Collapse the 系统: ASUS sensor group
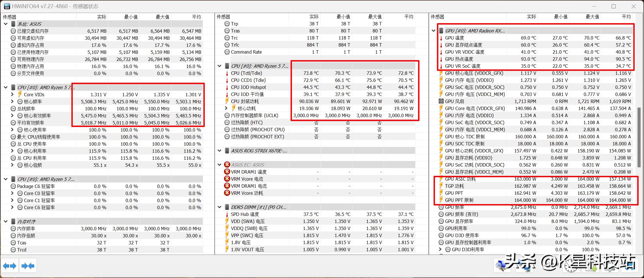Screen dimensions: 644x278 point(6,24)
